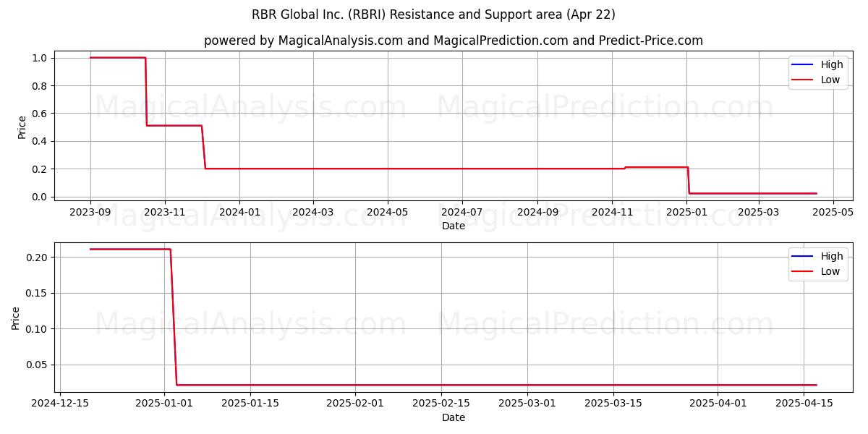Click the "2023-09" date tick label
Viewport: 868px width, 434px height.
click(90, 212)
